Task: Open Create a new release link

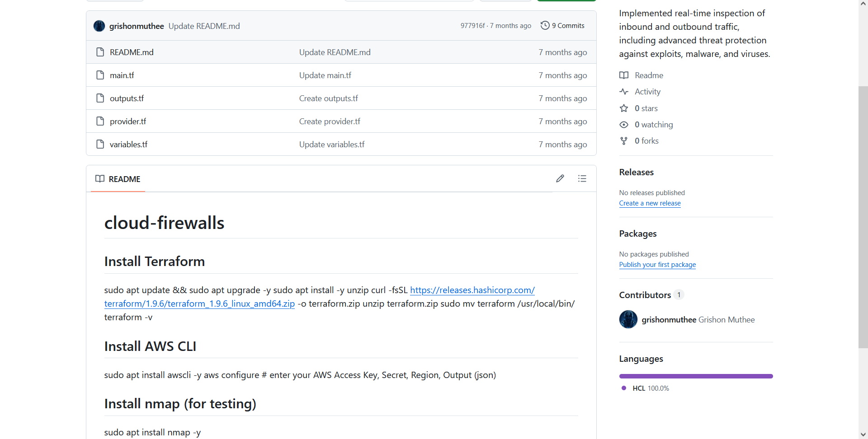Action: [x=650, y=203]
